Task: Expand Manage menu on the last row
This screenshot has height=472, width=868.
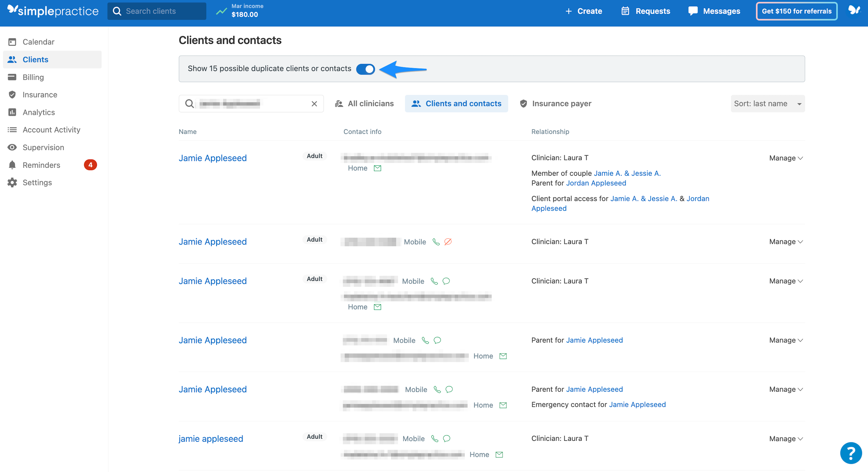Action: click(786, 438)
